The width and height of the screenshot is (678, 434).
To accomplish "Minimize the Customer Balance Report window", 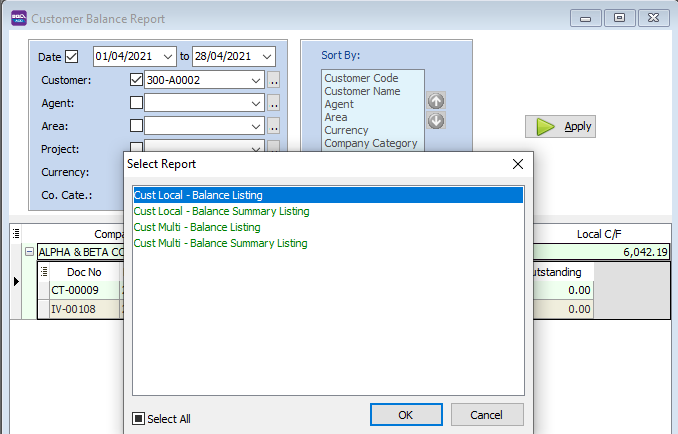I will [585, 18].
